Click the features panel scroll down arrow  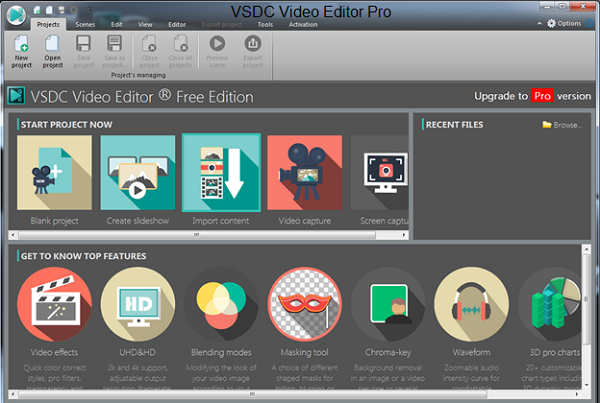click(586, 385)
